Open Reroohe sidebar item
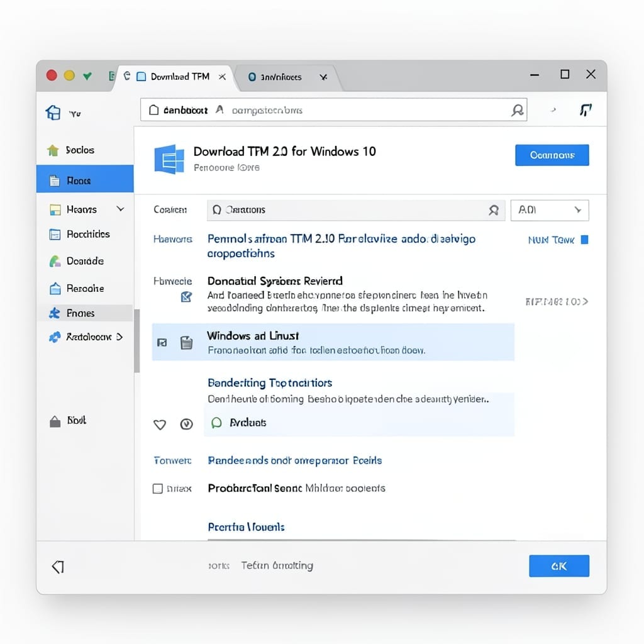The height and width of the screenshot is (644, 644). (x=85, y=288)
